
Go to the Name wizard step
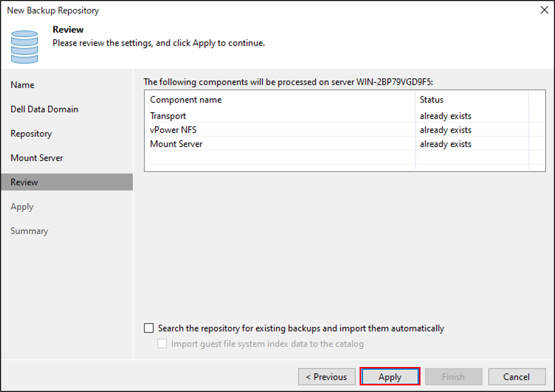(23, 85)
